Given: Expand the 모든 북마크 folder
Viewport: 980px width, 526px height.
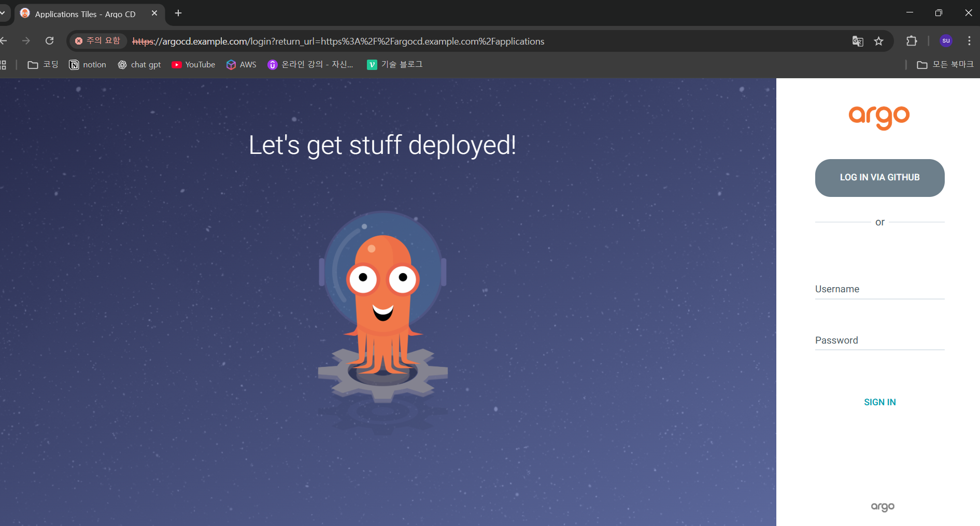Looking at the screenshot, I should (x=945, y=65).
